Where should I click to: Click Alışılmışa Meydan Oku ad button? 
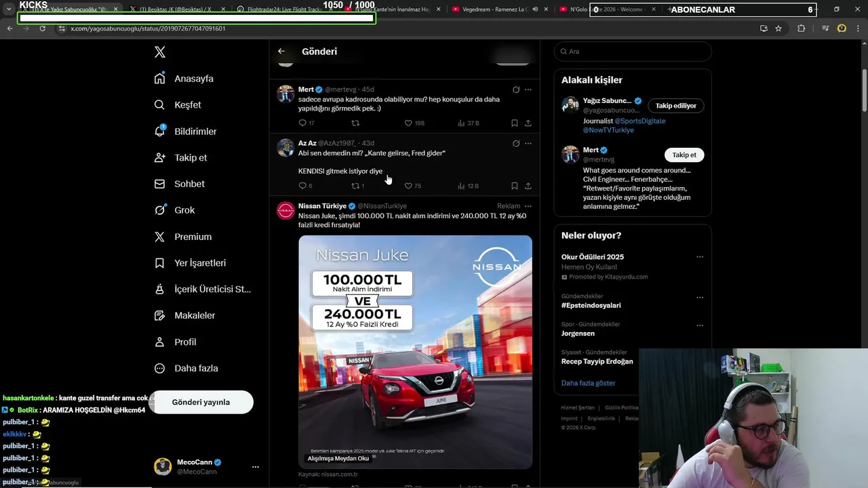pos(338,458)
